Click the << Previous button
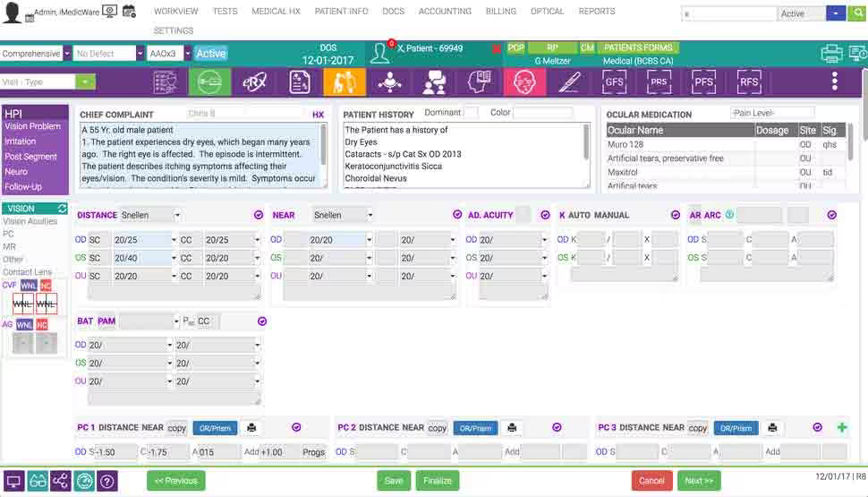Viewport: 868px width, 497px height. pyautogui.click(x=176, y=480)
